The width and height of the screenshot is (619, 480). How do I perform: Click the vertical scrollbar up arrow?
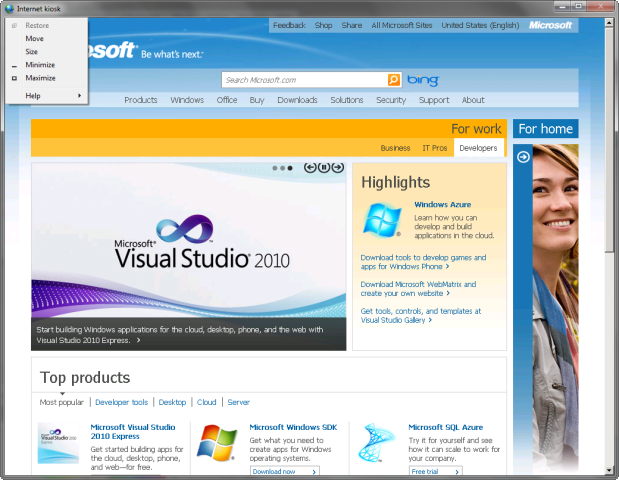[x=609, y=23]
